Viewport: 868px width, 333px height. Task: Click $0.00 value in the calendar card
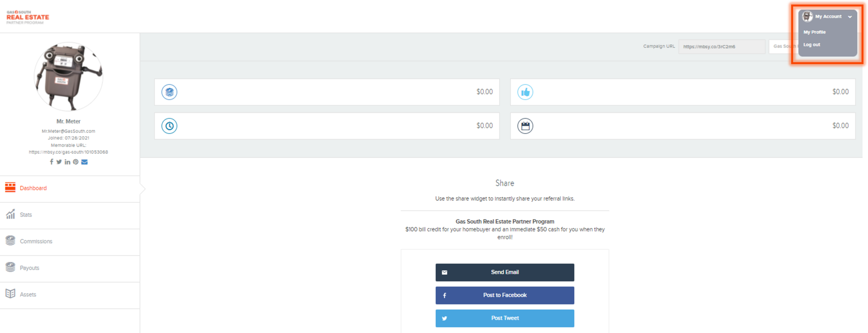pyautogui.click(x=840, y=126)
